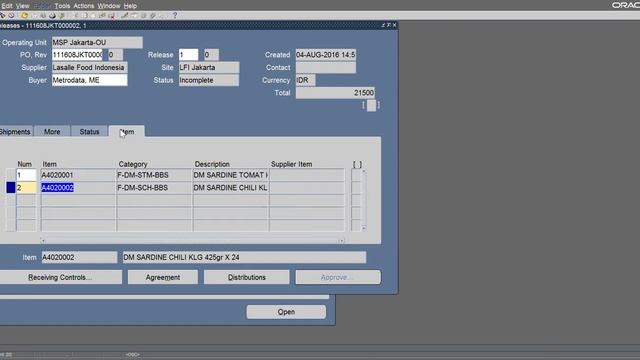
Task: Click the Delete Record red-X toolbar icon
Action: (112, 16)
